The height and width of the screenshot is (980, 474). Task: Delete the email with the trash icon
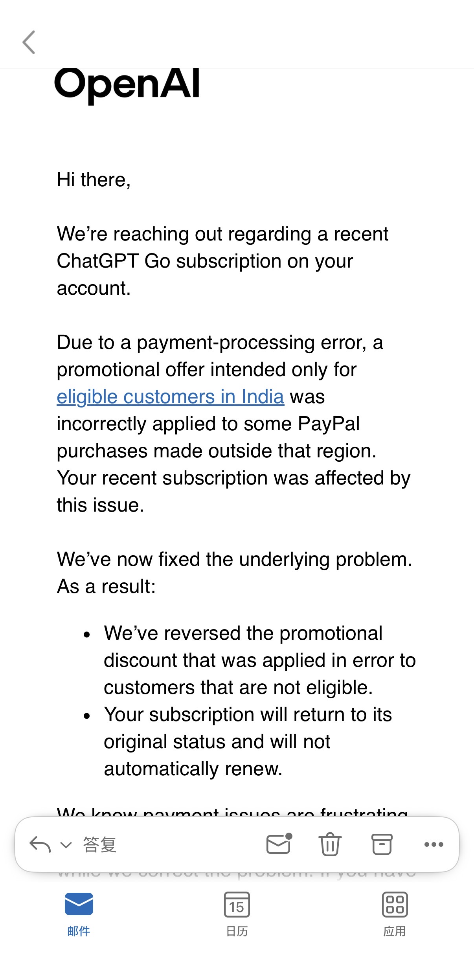(x=330, y=844)
